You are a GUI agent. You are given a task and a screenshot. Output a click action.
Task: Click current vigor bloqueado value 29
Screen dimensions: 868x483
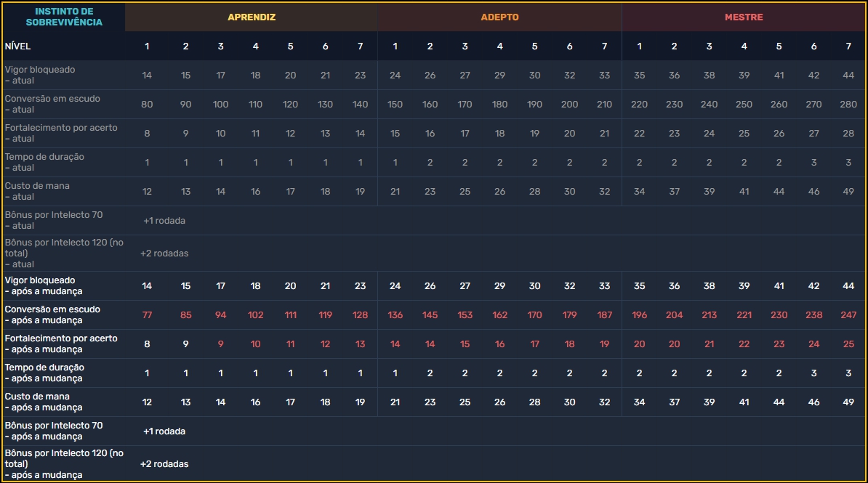click(x=499, y=76)
